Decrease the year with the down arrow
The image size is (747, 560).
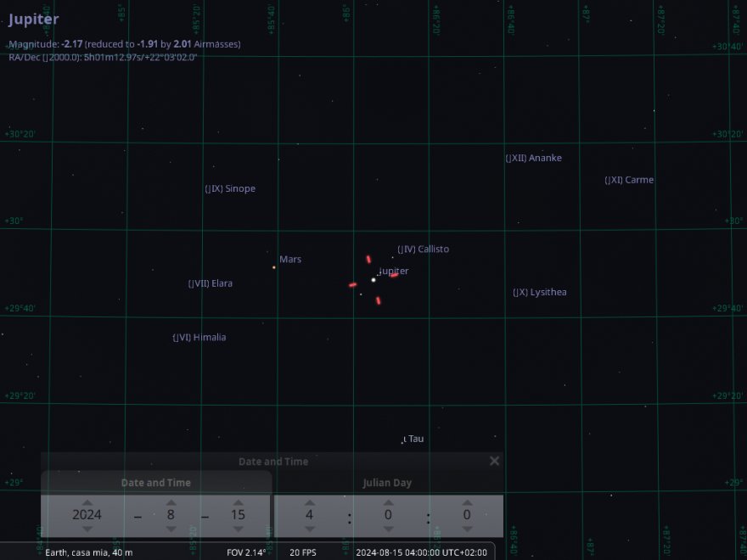[87, 529]
